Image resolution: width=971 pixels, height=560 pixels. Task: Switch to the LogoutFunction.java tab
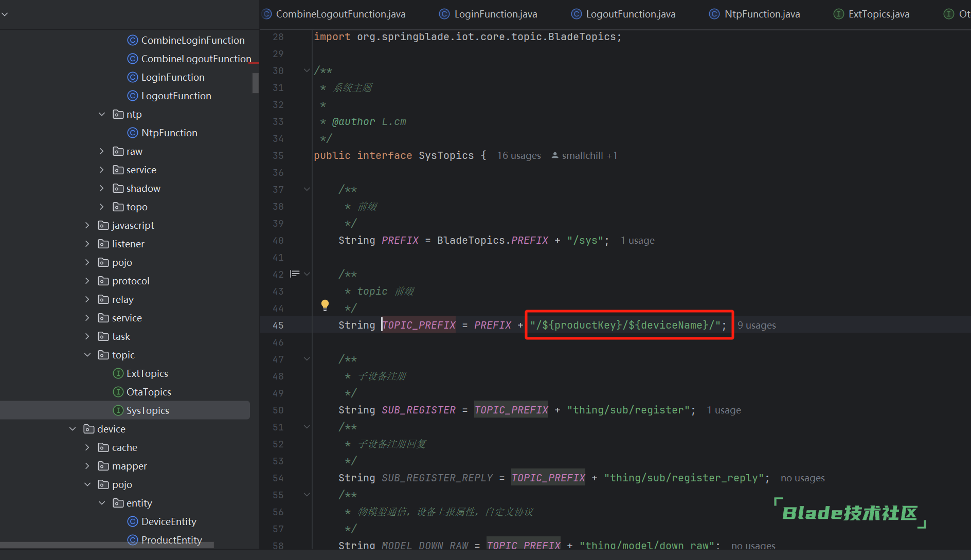pyautogui.click(x=623, y=14)
